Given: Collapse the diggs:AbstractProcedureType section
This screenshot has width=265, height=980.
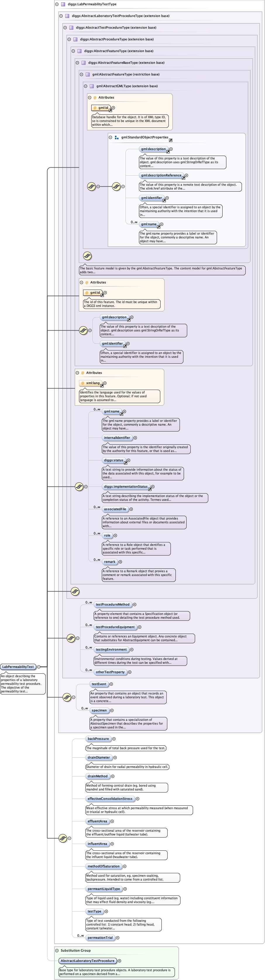Looking at the screenshot, I should coord(69,39).
